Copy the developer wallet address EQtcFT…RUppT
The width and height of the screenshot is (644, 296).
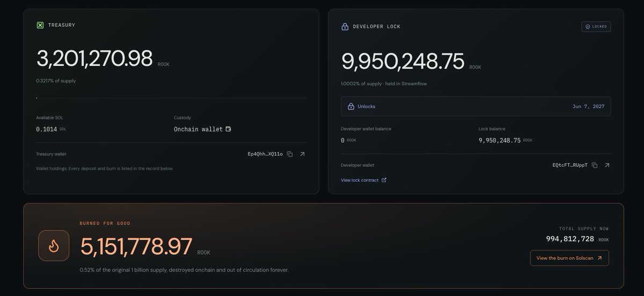point(595,165)
